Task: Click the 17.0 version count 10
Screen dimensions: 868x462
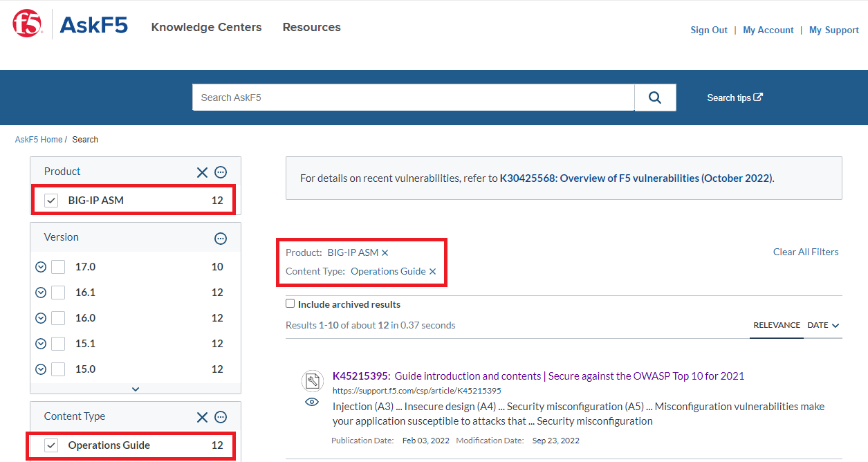Action: [x=217, y=267]
